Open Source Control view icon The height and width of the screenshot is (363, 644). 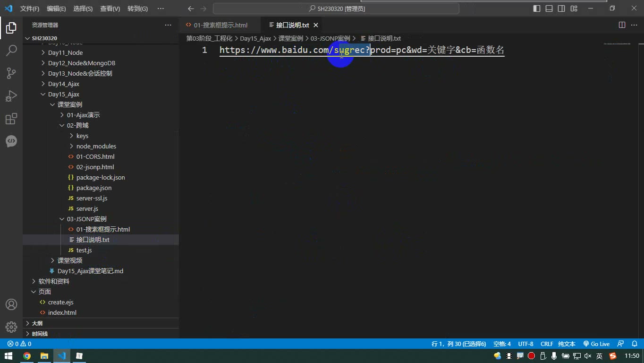point(11,73)
